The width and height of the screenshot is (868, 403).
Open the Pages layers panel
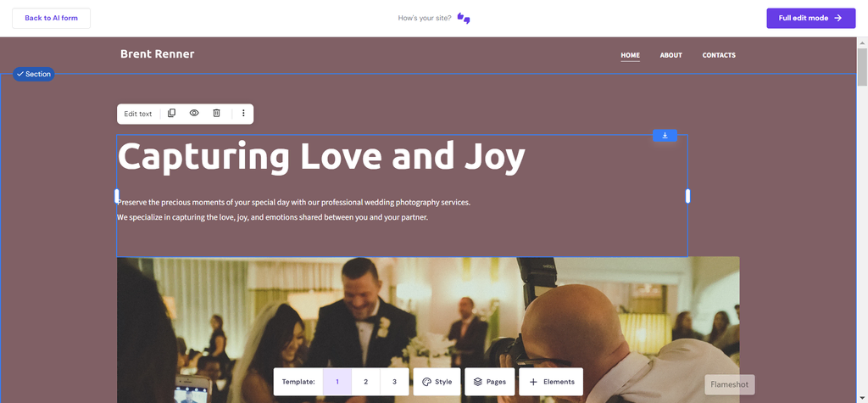point(489,382)
